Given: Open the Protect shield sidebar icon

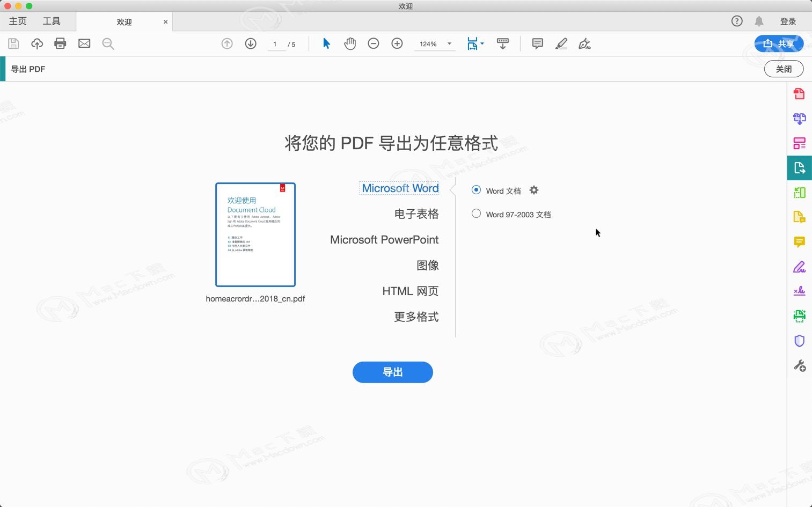Looking at the screenshot, I should click(x=799, y=341).
